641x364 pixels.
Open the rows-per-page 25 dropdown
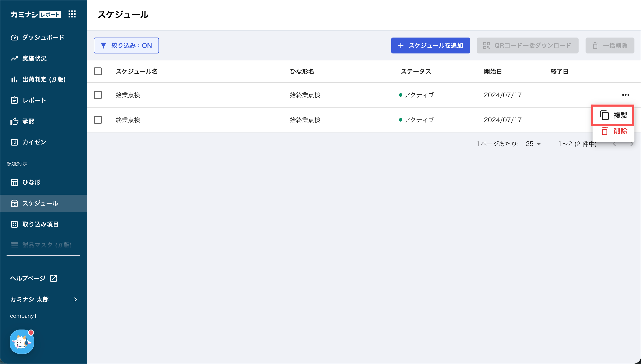click(x=533, y=144)
